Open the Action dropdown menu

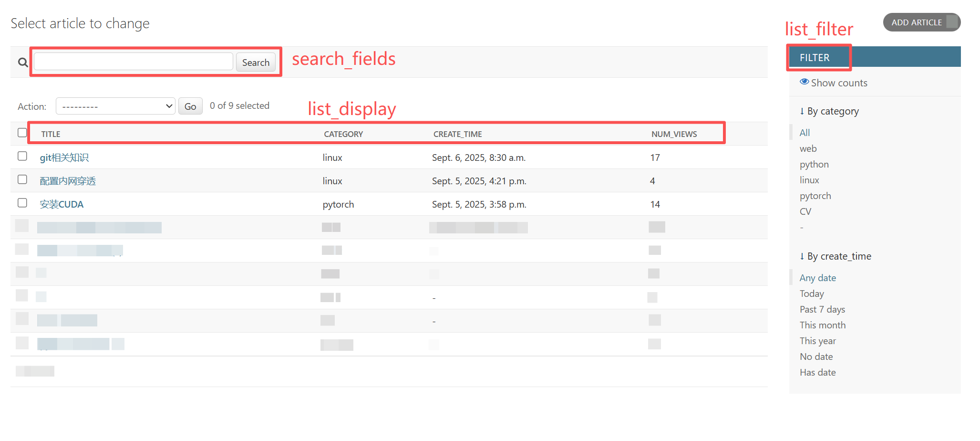(x=115, y=106)
